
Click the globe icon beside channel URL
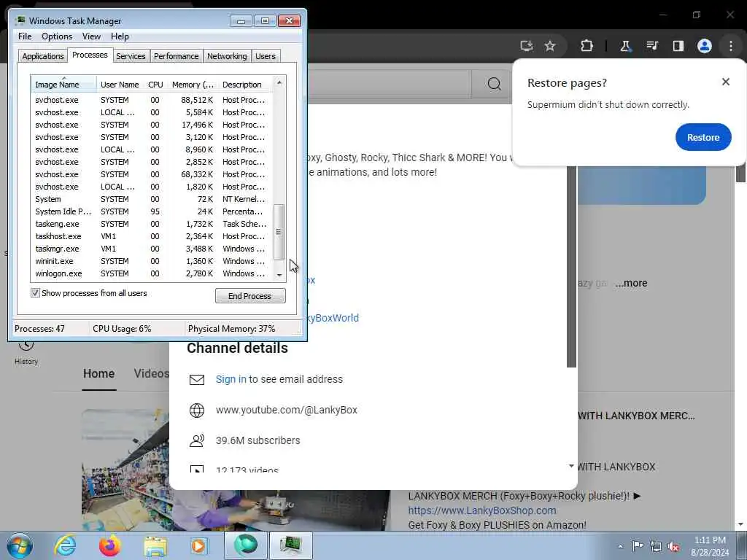[197, 410]
